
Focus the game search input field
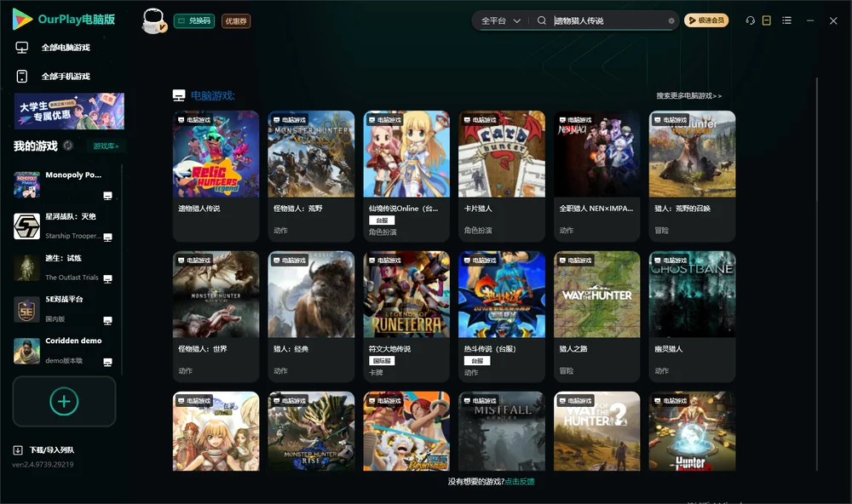point(608,20)
